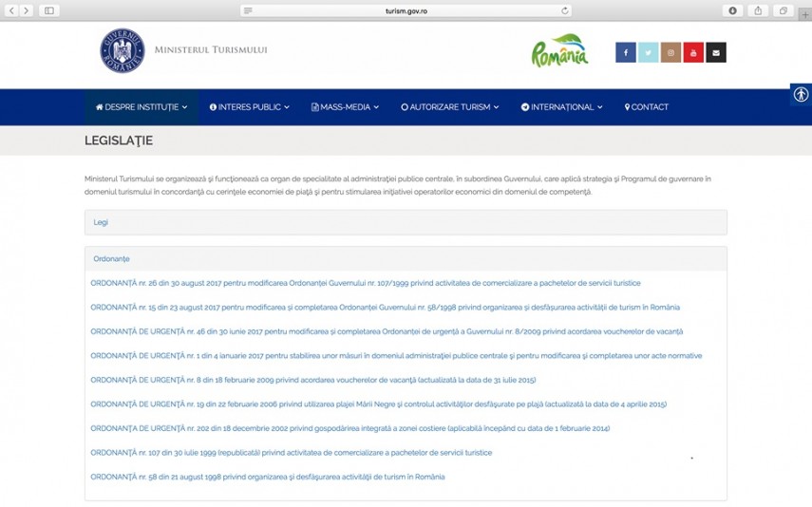Open the Instagram social media icon

pyautogui.click(x=670, y=53)
